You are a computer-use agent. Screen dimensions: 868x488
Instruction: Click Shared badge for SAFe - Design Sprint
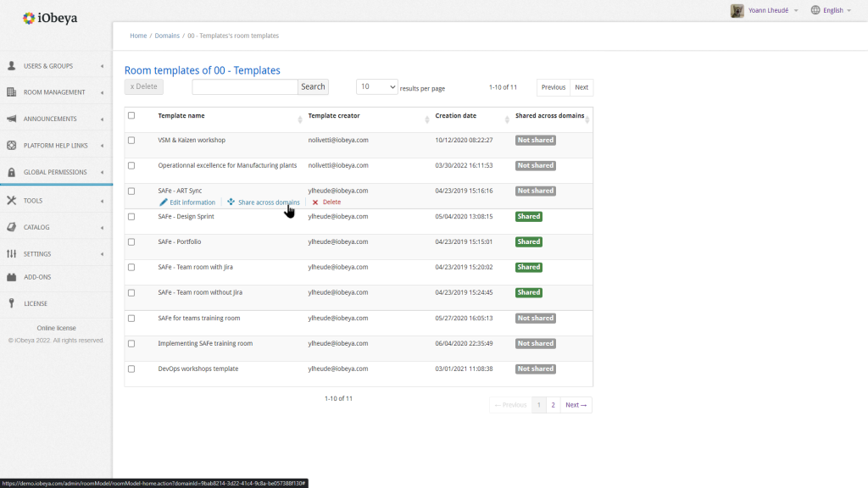coord(529,216)
